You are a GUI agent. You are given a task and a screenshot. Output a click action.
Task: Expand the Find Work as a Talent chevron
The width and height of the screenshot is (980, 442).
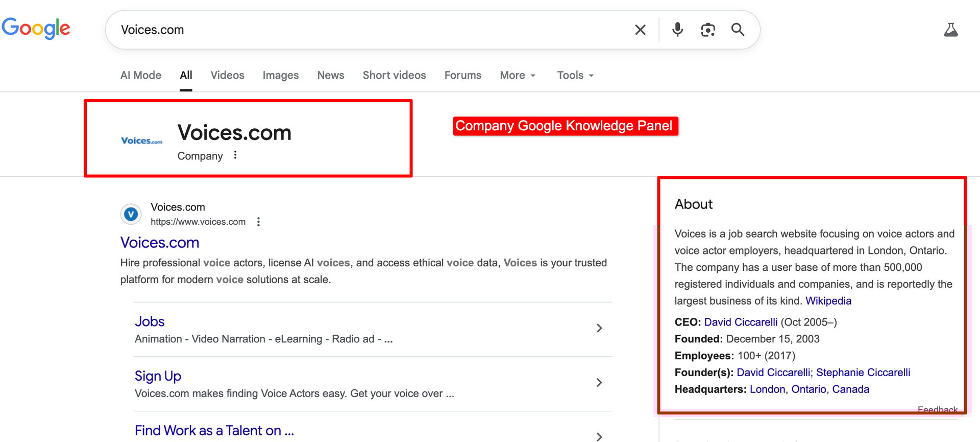click(x=599, y=437)
